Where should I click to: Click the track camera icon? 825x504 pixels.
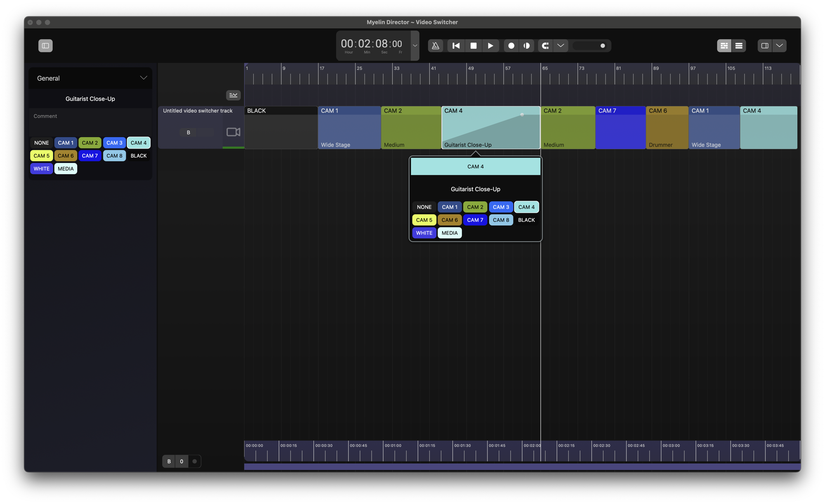pos(233,132)
